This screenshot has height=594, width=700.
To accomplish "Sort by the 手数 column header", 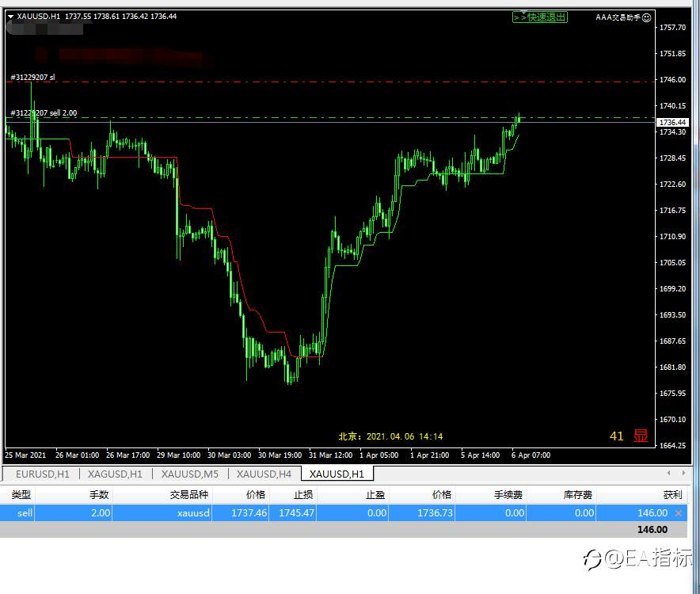I will tap(99, 494).
